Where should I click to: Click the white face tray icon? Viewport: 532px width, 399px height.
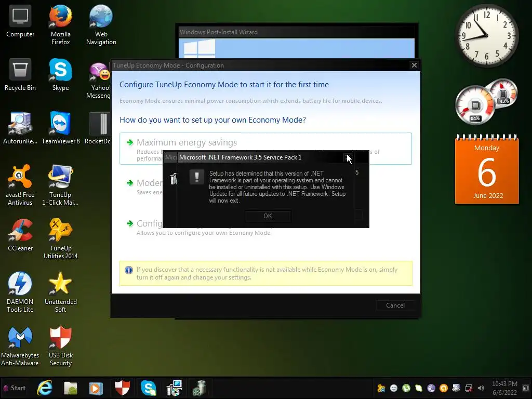coord(394,388)
